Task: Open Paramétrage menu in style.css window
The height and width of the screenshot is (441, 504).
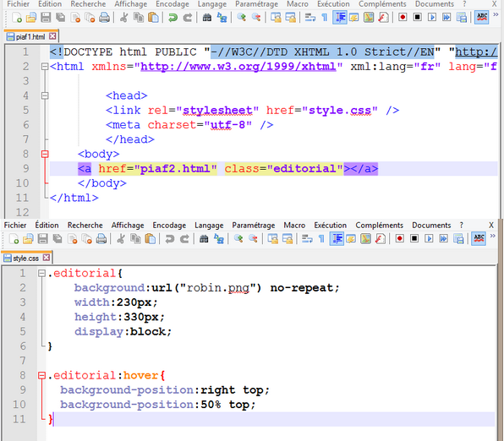Action: pos(254,226)
